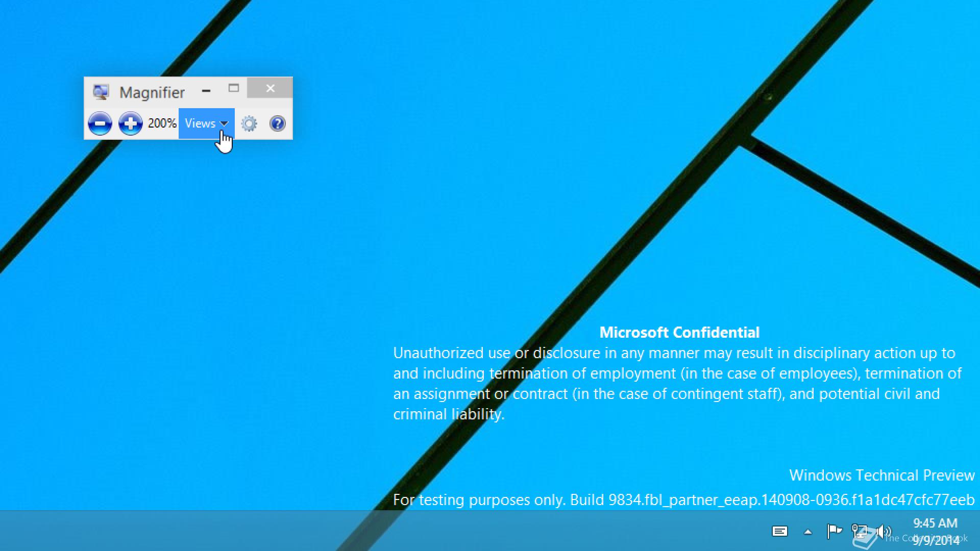Image resolution: width=980 pixels, height=551 pixels.
Task: Click the 200% zoom level text
Action: point(162,123)
